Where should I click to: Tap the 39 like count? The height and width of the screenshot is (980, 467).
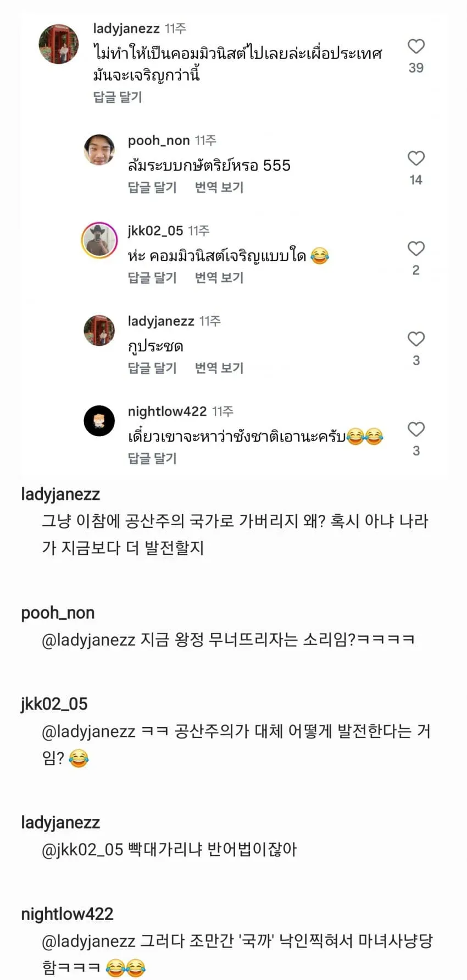coord(416,68)
